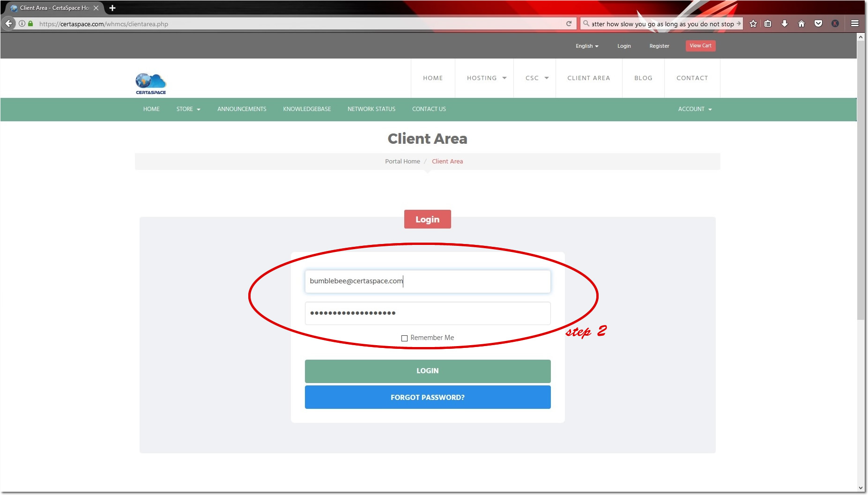Open the Firefox hamburger menu
This screenshot has width=868, height=495.
[855, 23]
